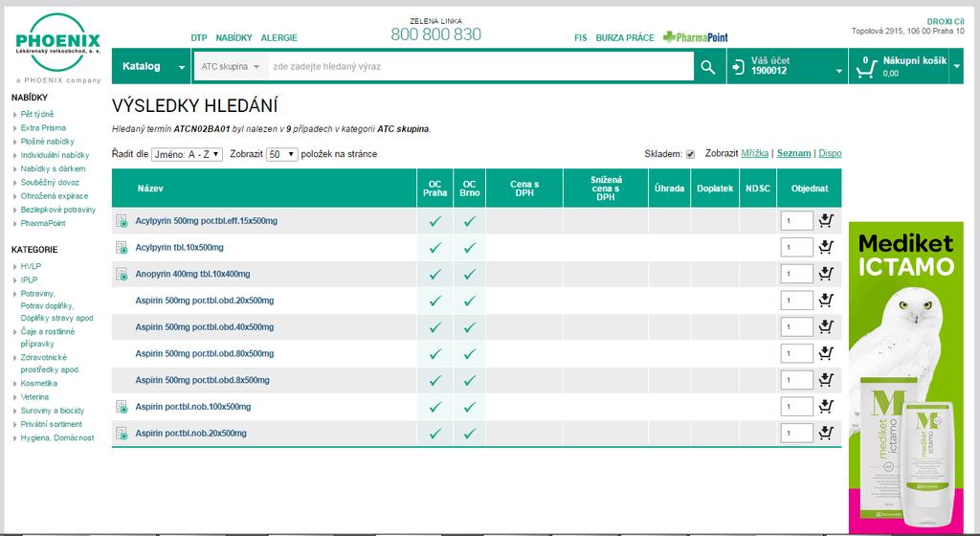The width and height of the screenshot is (980, 536).
Task: Open Ohrožená expirace link
Action: point(55,196)
